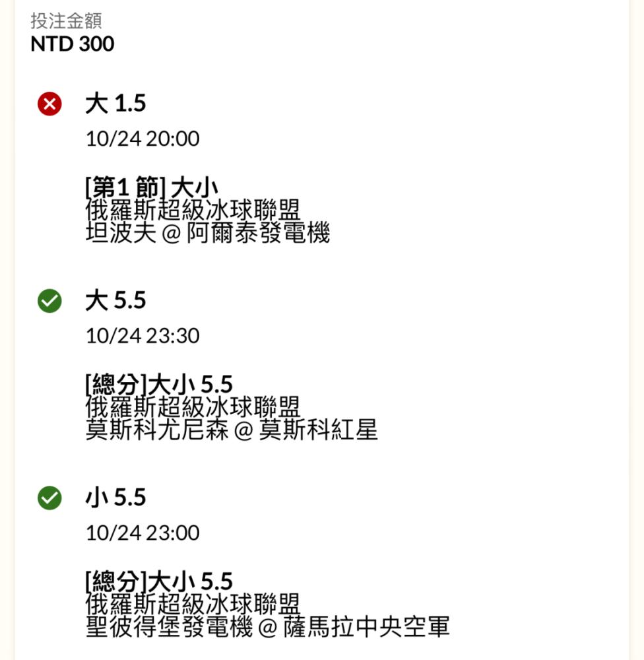644x660 pixels.
Task: Click the green check beside 小 5.5
Action: click(x=49, y=498)
